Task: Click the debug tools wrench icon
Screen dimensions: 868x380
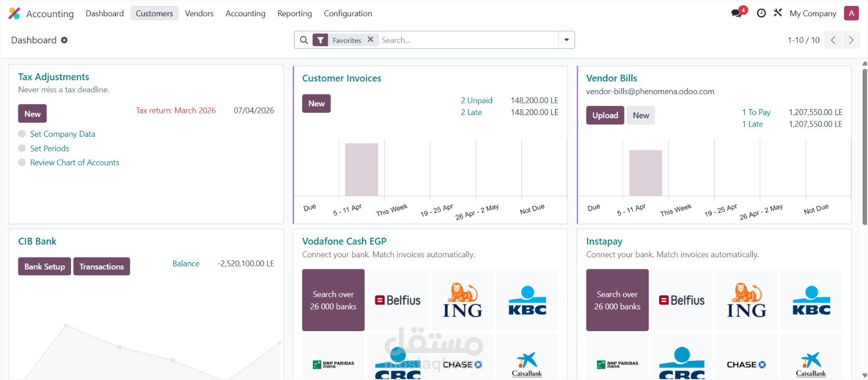Action: click(777, 13)
